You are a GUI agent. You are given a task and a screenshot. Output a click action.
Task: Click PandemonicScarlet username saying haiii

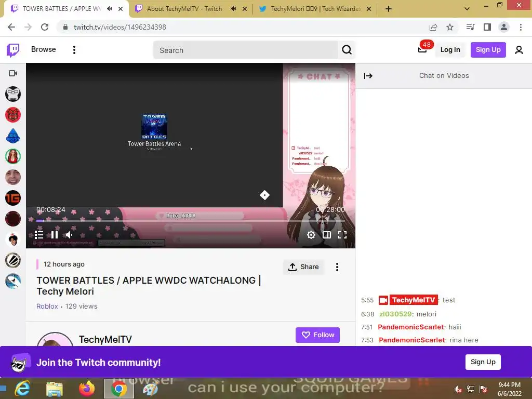[x=411, y=327]
